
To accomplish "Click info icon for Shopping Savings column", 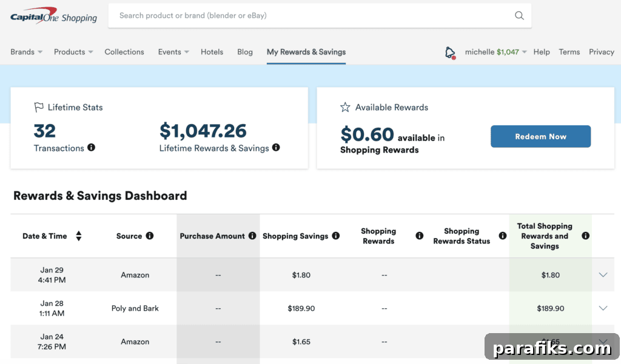I will click(336, 236).
